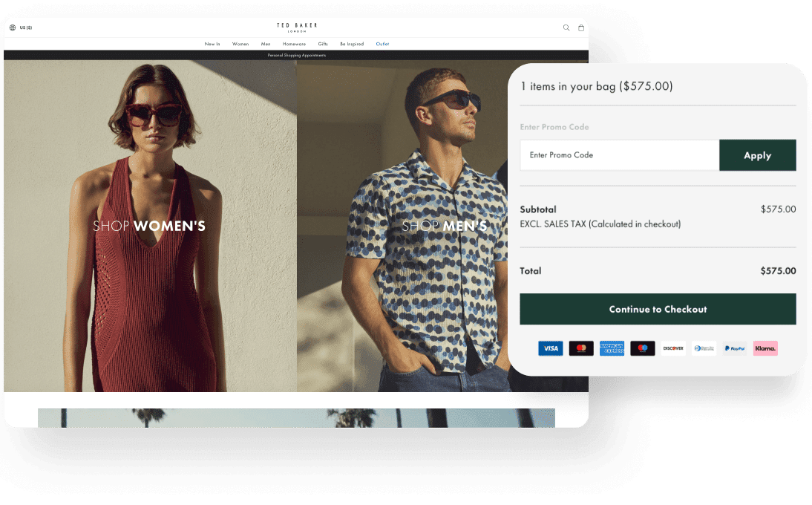The width and height of the screenshot is (812, 505).
Task: Open the US ($) region selector
Action: pos(26,27)
